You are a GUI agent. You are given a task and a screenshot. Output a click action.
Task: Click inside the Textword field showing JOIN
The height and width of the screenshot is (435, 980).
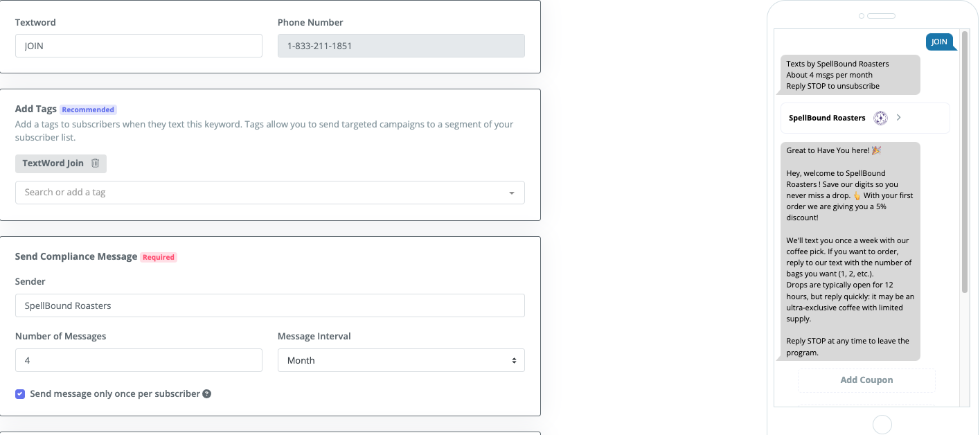point(139,46)
